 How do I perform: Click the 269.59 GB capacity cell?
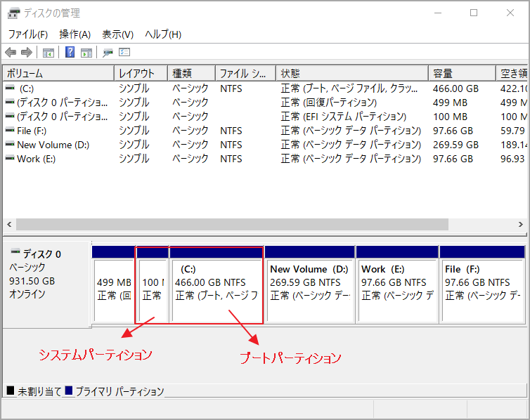pos(455,145)
